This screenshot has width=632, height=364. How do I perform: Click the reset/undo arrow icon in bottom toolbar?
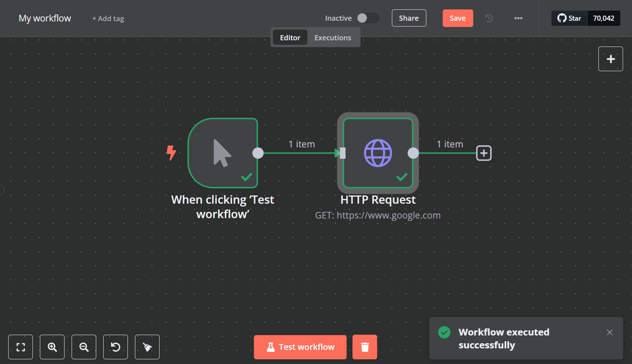coord(115,347)
